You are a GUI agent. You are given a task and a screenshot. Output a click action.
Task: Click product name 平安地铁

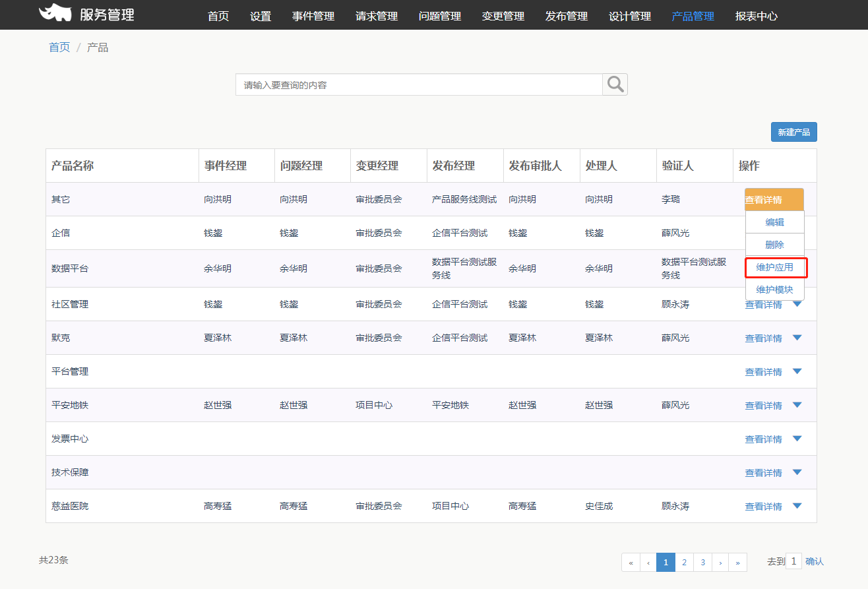(x=70, y=405)
